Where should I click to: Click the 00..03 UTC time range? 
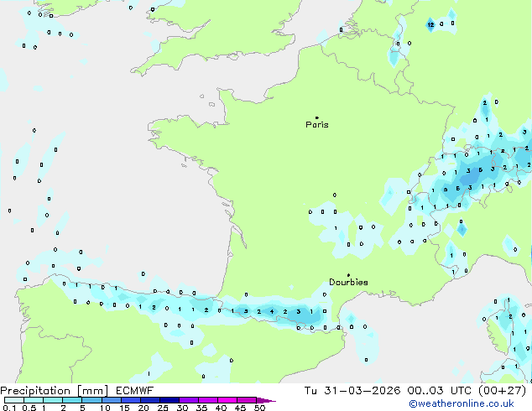point(440,391)
